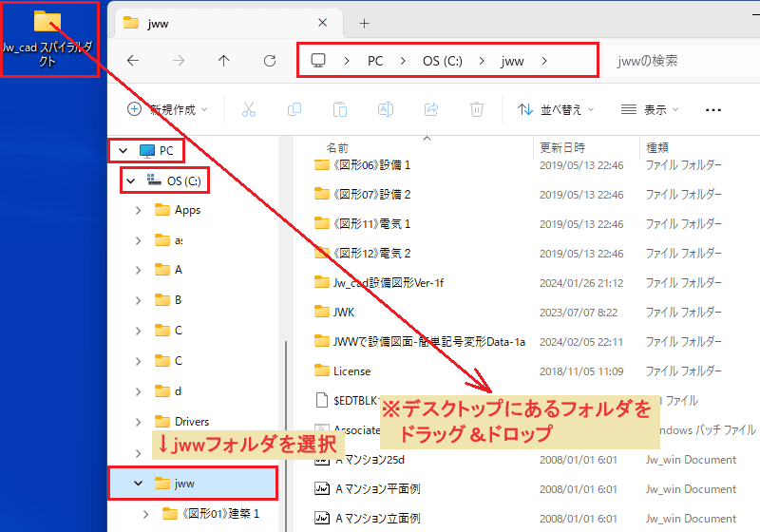Click jww in the address breadcrumb

[512, 61]
